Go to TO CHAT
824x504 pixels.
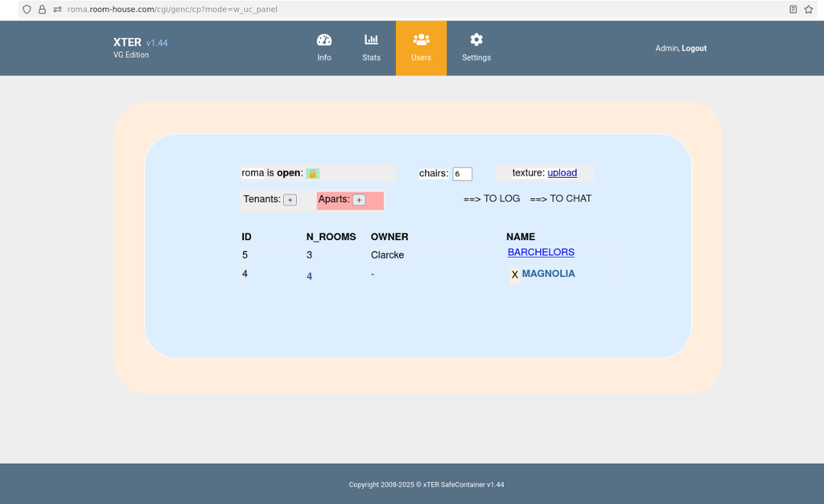[x=561, y=199]
